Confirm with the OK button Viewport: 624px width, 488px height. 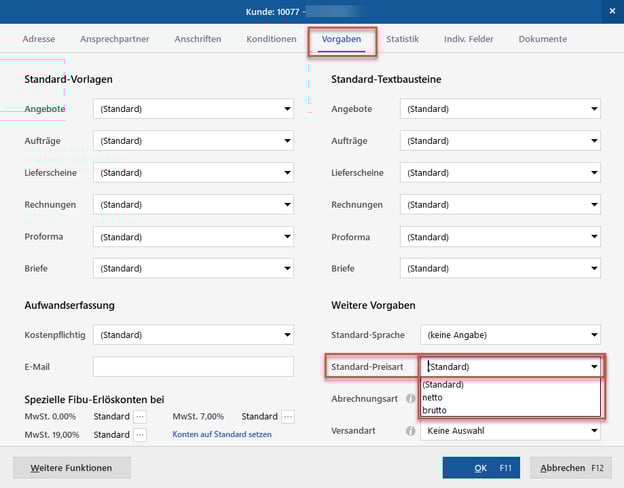point(481,468)
